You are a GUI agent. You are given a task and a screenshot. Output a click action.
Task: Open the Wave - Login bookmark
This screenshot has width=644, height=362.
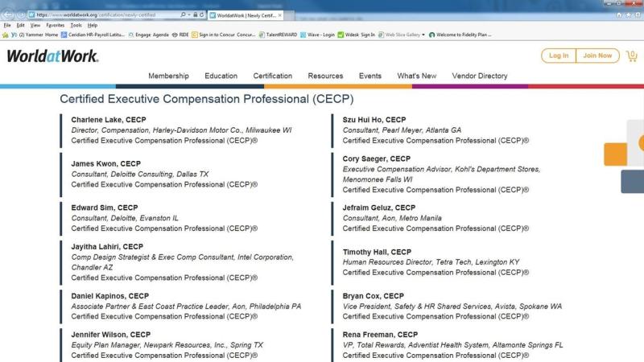317,35
